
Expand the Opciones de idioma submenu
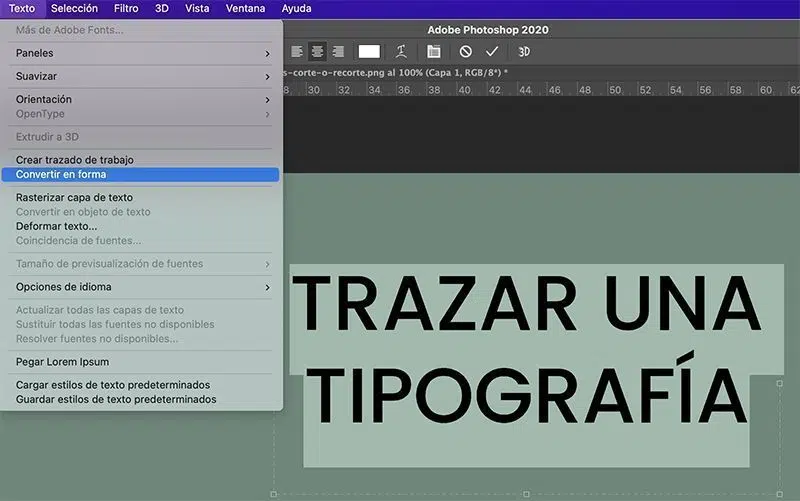[141, 287]
